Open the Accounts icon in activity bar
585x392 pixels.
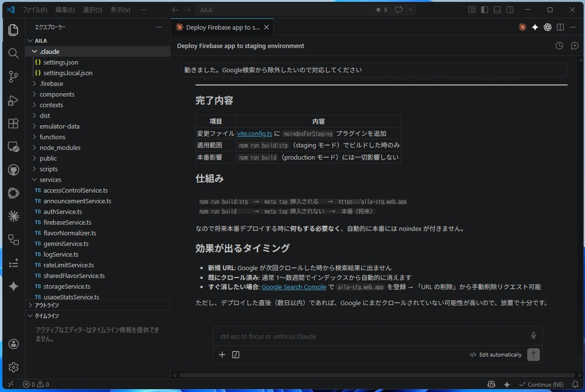tap(14, 344)
